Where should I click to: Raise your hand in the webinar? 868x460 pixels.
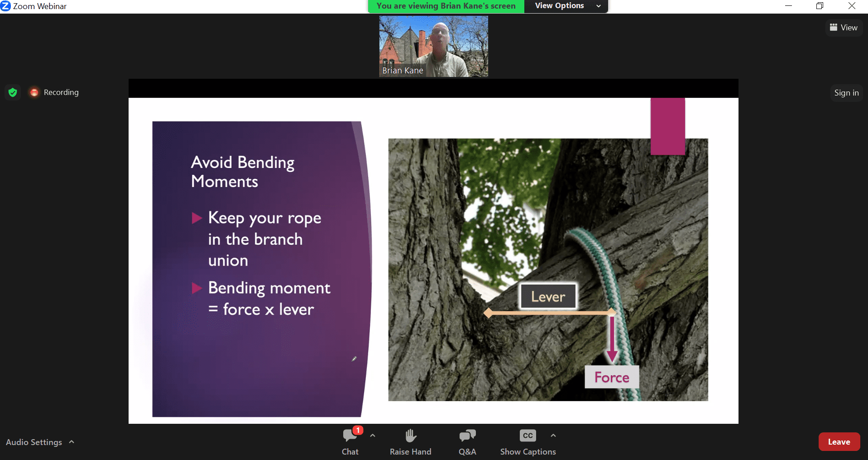coord(410,442)
